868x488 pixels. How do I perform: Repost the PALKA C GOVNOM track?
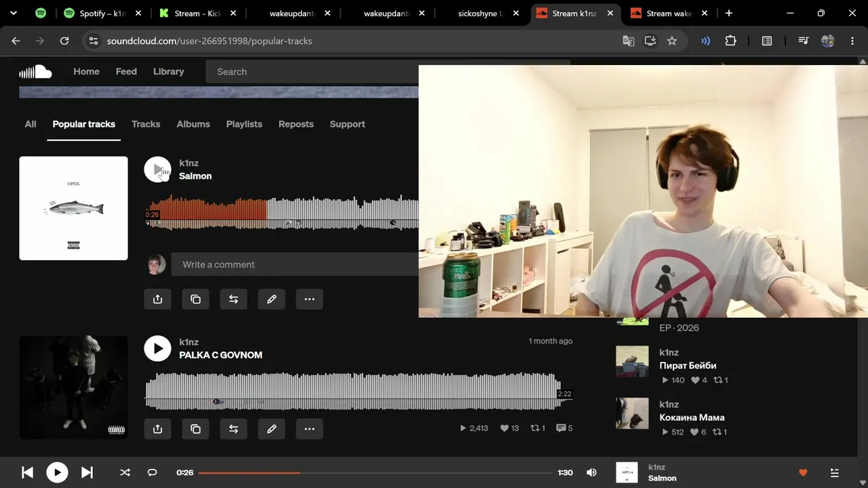(x=234, y=428)
